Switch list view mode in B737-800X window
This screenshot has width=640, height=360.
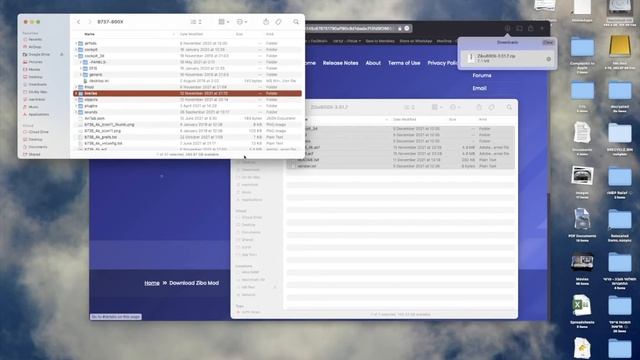click(x=196, y=22)
